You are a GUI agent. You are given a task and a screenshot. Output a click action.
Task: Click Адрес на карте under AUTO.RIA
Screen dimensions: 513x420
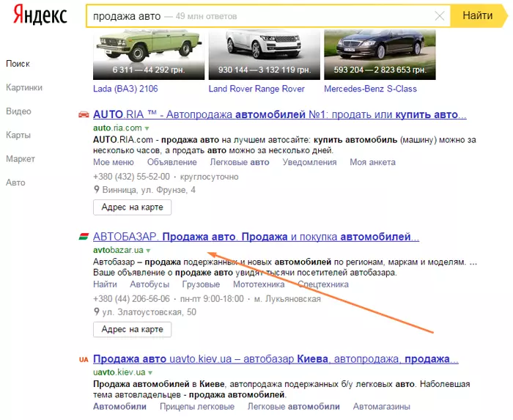(132, 207)
